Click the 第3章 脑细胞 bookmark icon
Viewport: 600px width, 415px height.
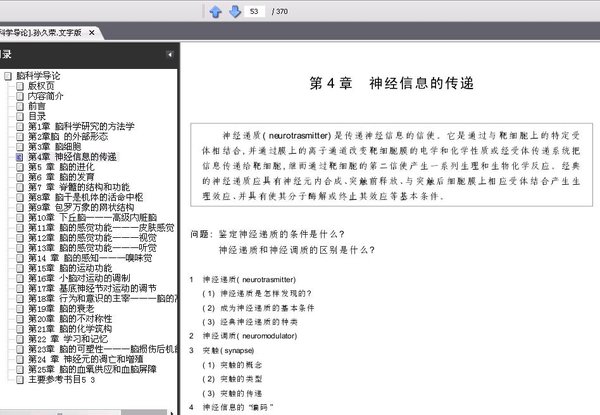click(x=20, y=147)
